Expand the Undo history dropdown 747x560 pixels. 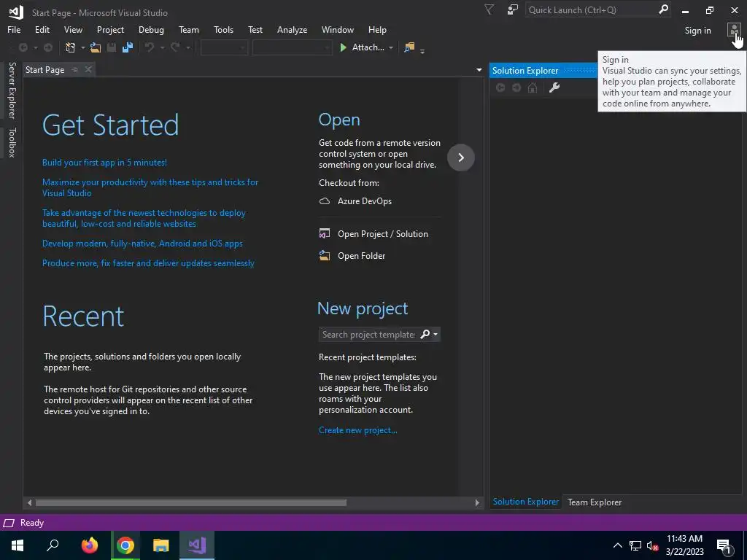tap(162, 47)
